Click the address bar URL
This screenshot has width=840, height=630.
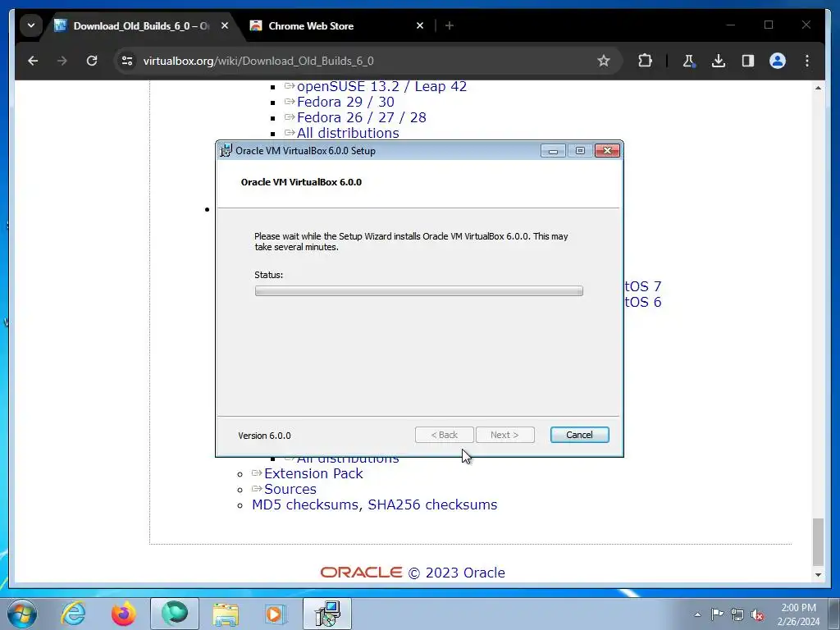(x=258, y=61)
